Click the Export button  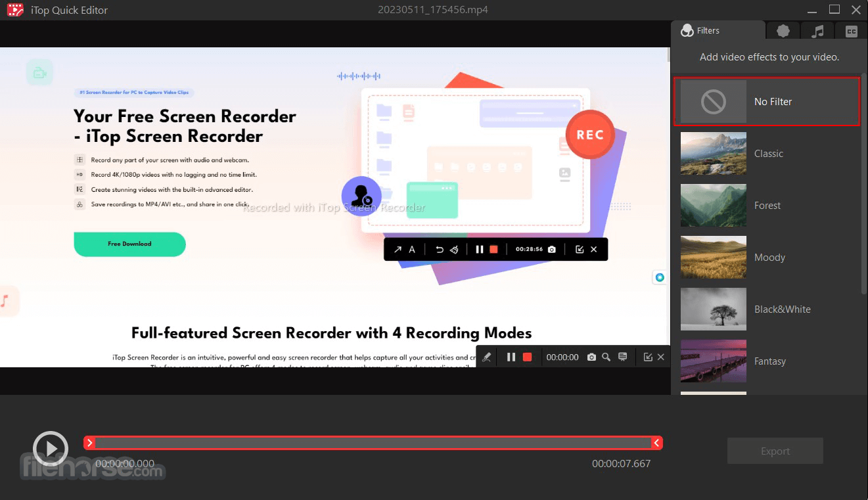(x=775, y=451)
